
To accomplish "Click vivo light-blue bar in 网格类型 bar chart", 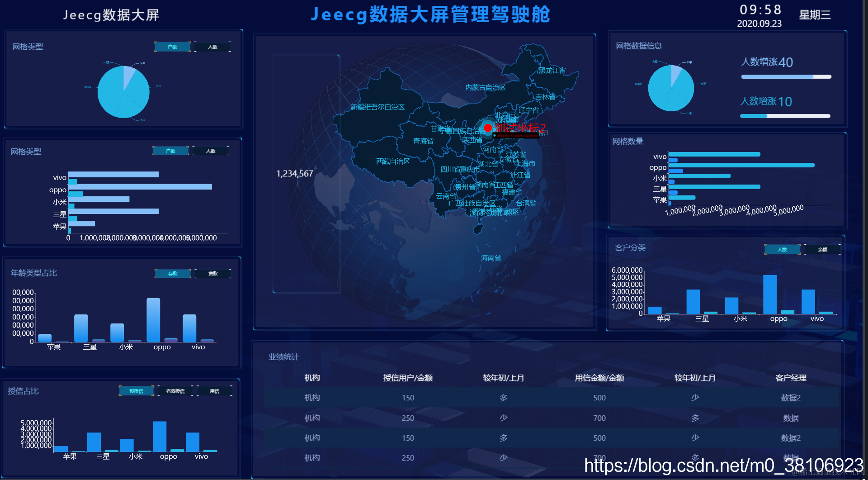I will click(113, 175).
